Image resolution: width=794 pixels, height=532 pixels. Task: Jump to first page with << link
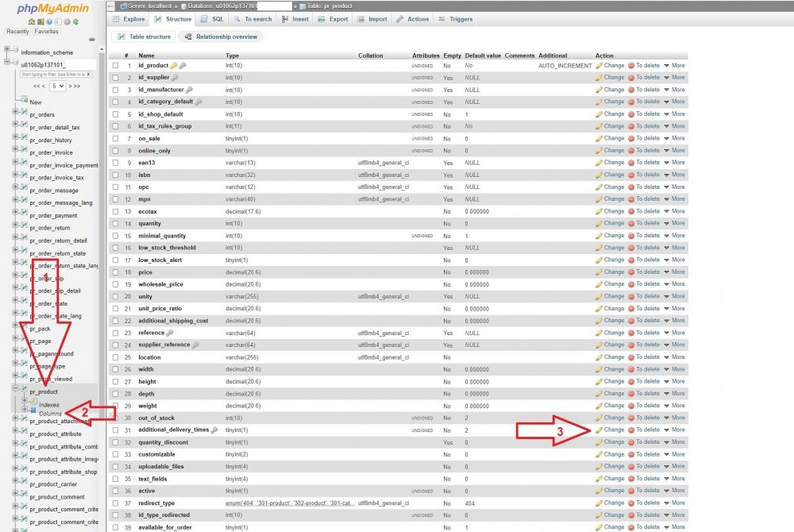39,86
